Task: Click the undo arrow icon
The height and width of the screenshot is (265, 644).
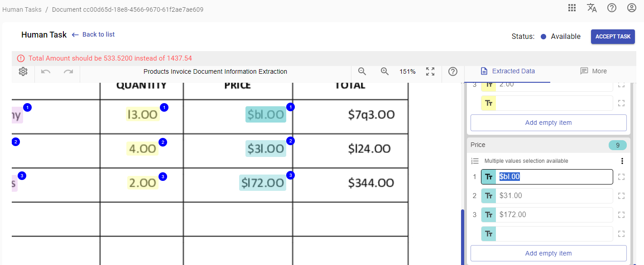Action: (46, 71)
